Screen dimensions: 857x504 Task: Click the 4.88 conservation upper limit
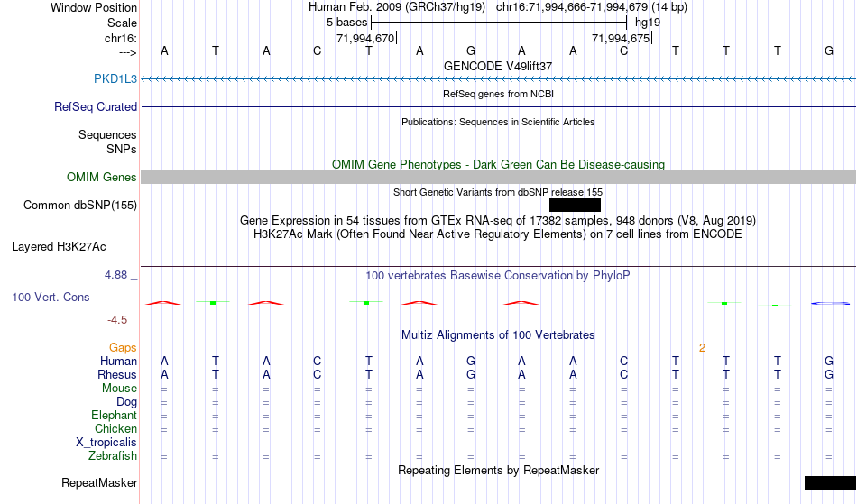point(115,275)
